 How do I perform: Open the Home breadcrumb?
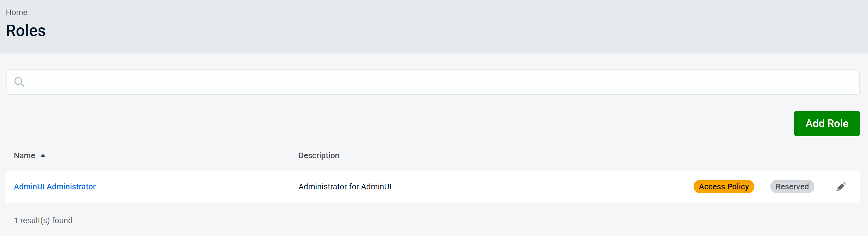[17, 12]
